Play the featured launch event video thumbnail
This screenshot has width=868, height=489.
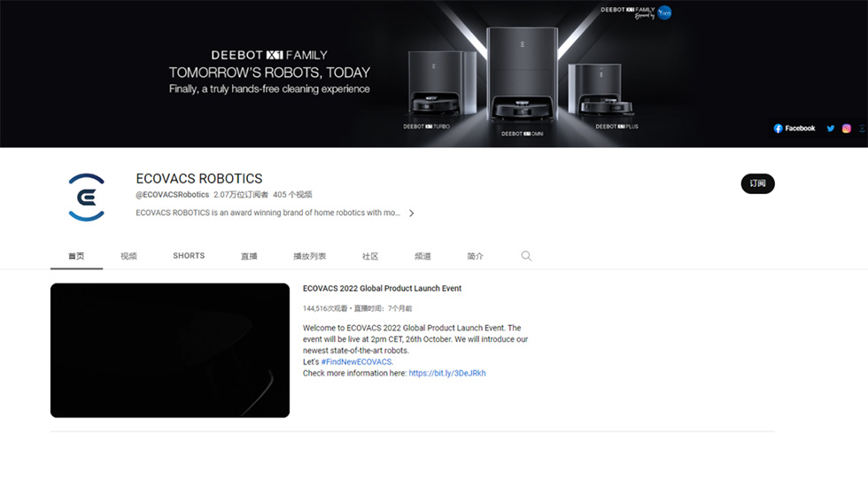(170, 350)
